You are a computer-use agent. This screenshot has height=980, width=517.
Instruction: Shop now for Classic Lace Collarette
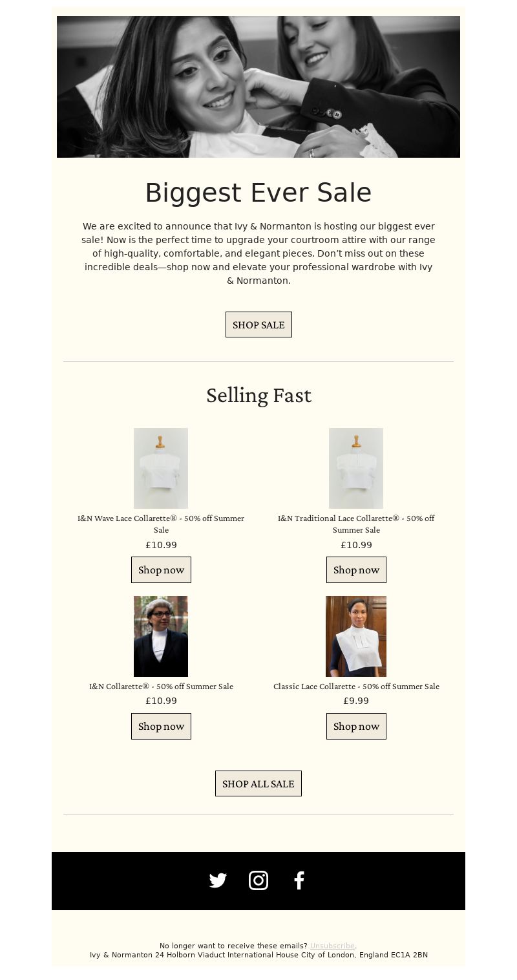pyautogui.click(x=356, y=726)
